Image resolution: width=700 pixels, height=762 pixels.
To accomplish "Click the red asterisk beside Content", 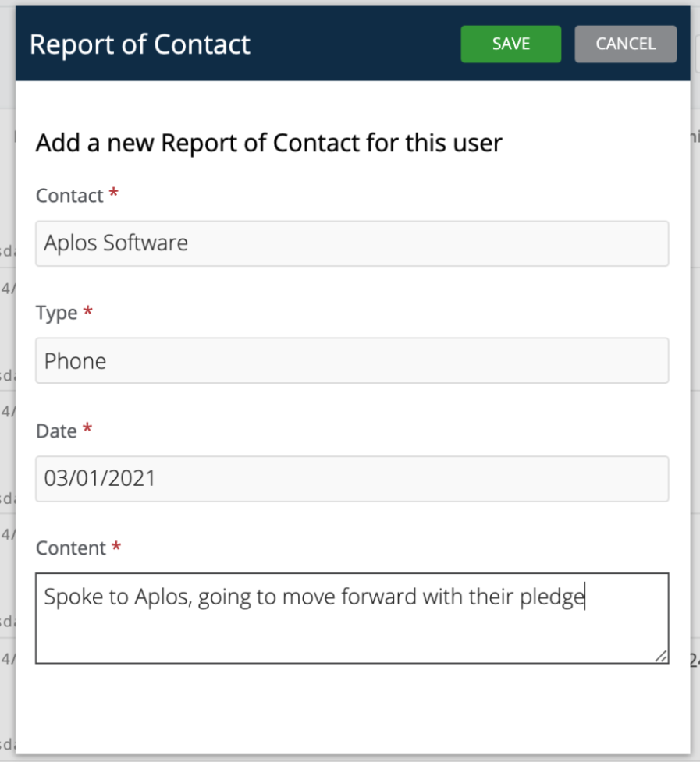I will click(x=115, y=545).
